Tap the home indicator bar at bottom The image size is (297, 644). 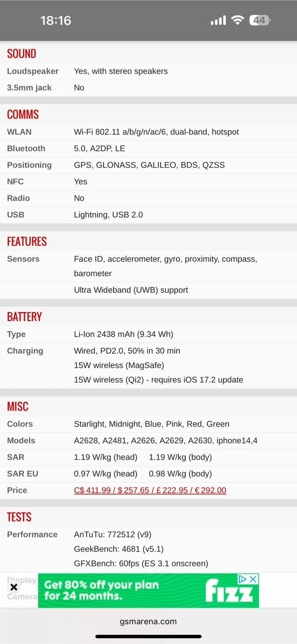pyautogui.click(x=148, y=636)
